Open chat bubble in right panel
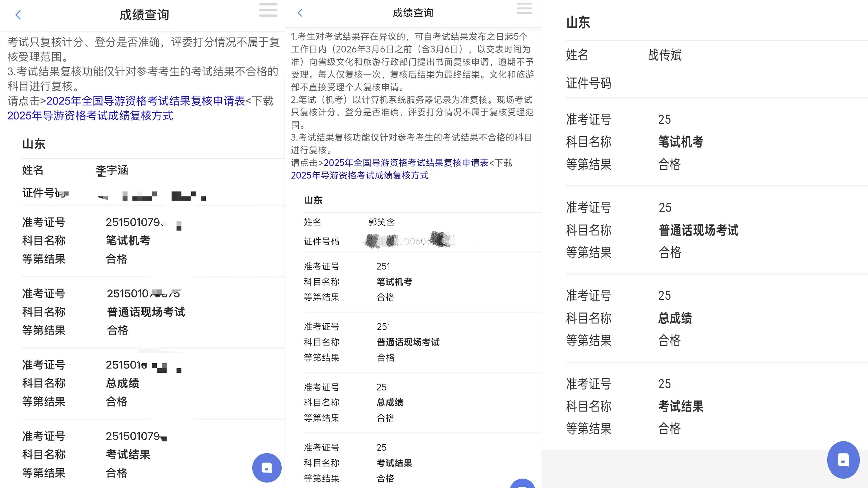868x488 pixels. [843, 460]
